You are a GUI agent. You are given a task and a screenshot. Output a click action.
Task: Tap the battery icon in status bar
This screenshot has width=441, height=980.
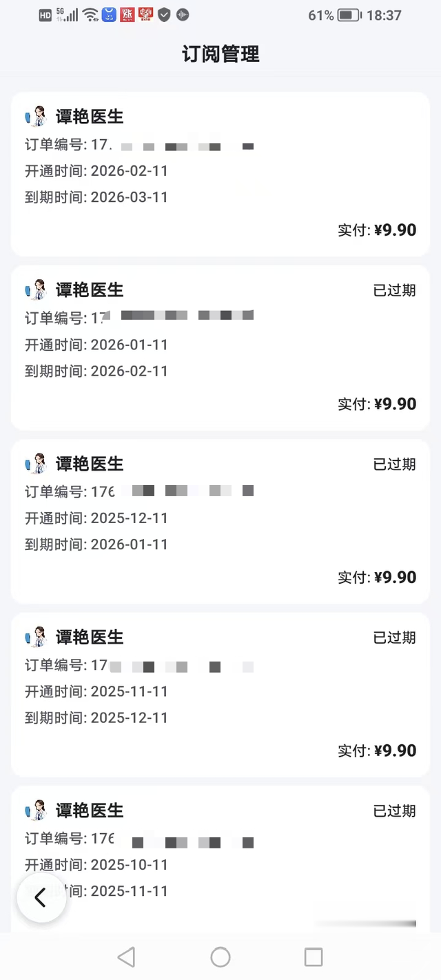click(x=349, y=15)
